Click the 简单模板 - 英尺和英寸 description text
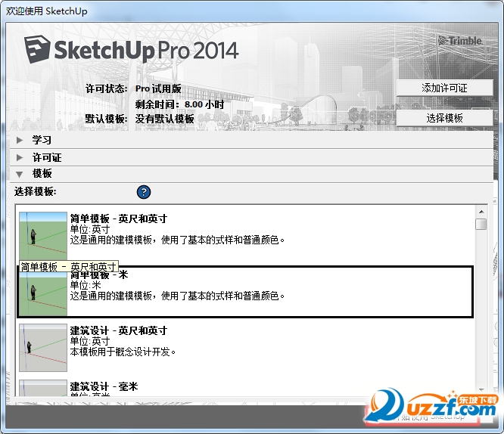The height and width of the screenshot is (434, 504). [178, 240]
